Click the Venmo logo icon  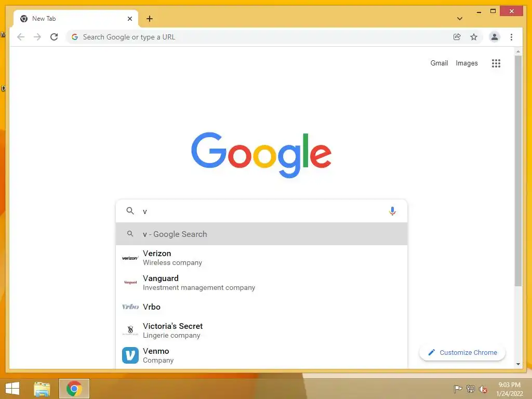coord(130,355)
